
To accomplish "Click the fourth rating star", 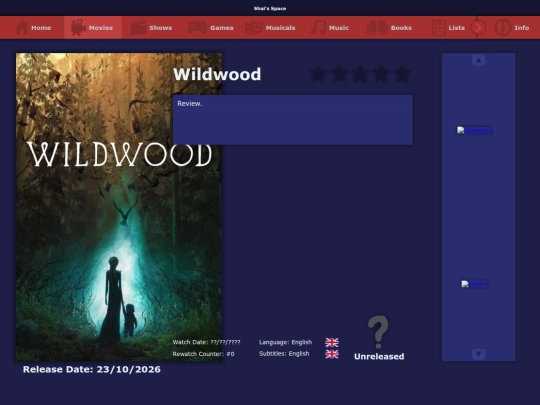I will point(381,74).
